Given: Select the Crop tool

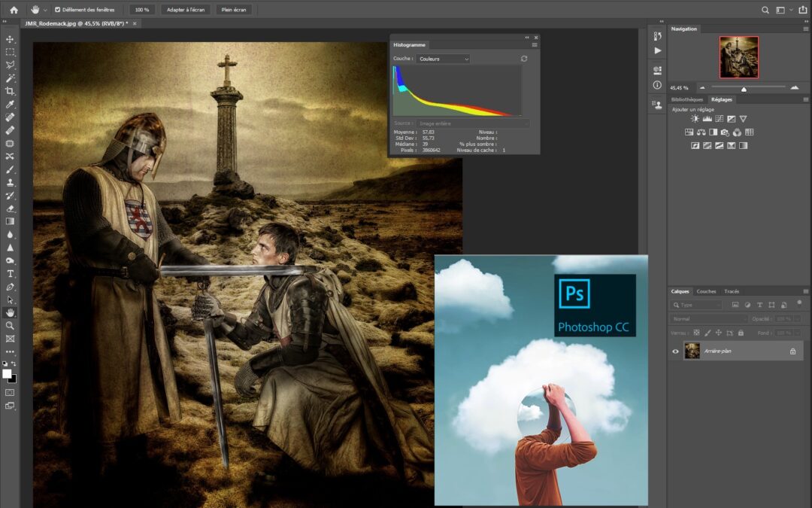Looking at the screenshot, I should pyautogui.click(x=11, y=90).
